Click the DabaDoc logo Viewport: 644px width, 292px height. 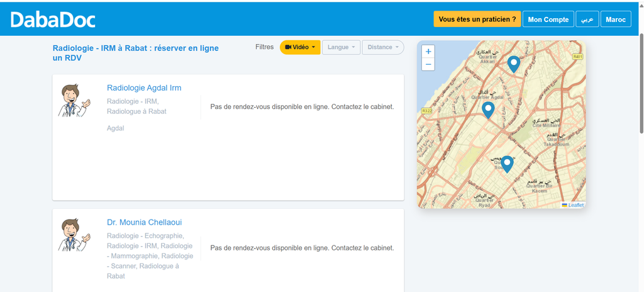pos(53,20)
